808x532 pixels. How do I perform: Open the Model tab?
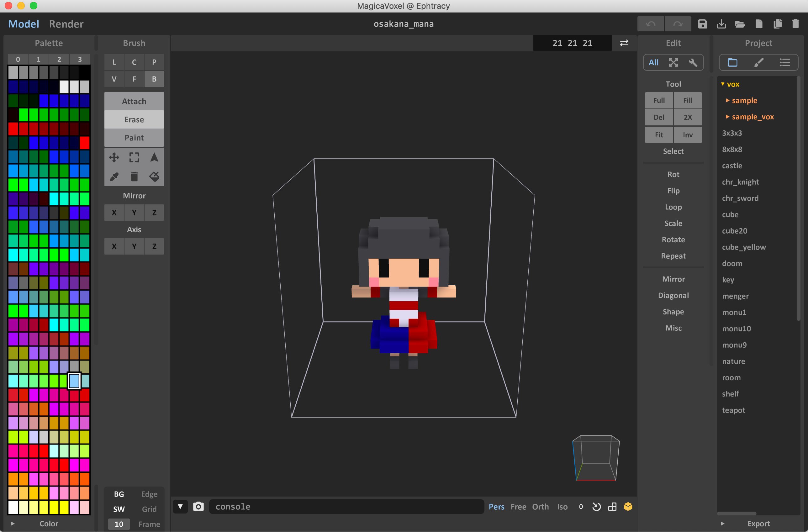(x=24, y=24)
